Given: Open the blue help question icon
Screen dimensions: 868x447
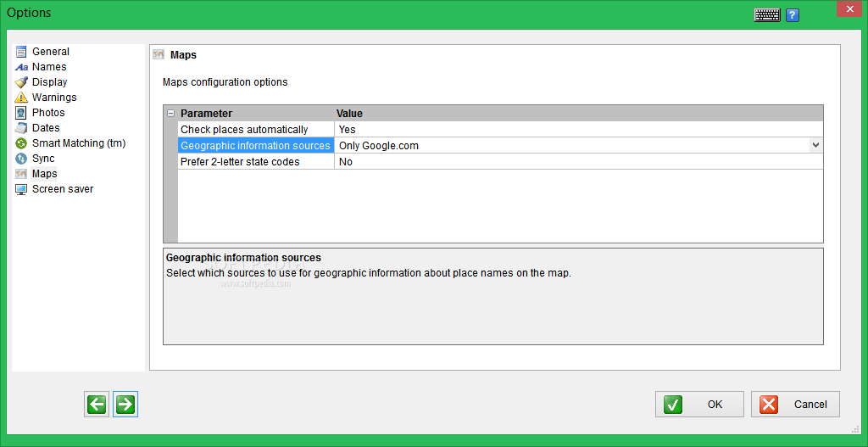Looking at the screenshot, I should click(793, 15).
